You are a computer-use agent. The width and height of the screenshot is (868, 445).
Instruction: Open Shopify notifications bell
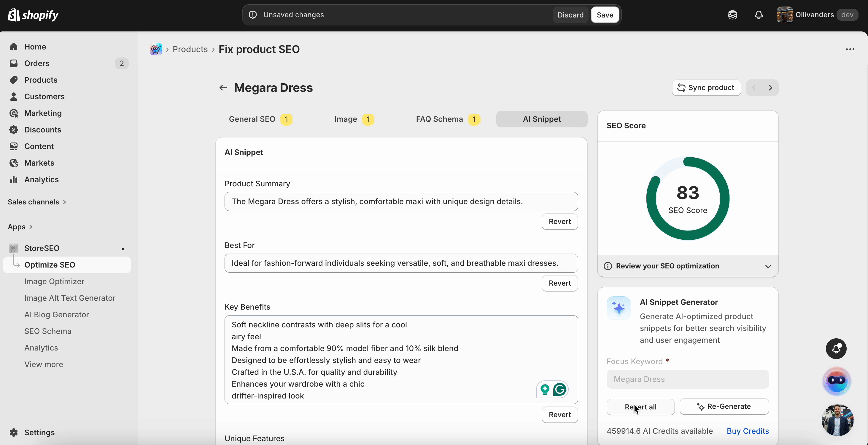[758, 15]
